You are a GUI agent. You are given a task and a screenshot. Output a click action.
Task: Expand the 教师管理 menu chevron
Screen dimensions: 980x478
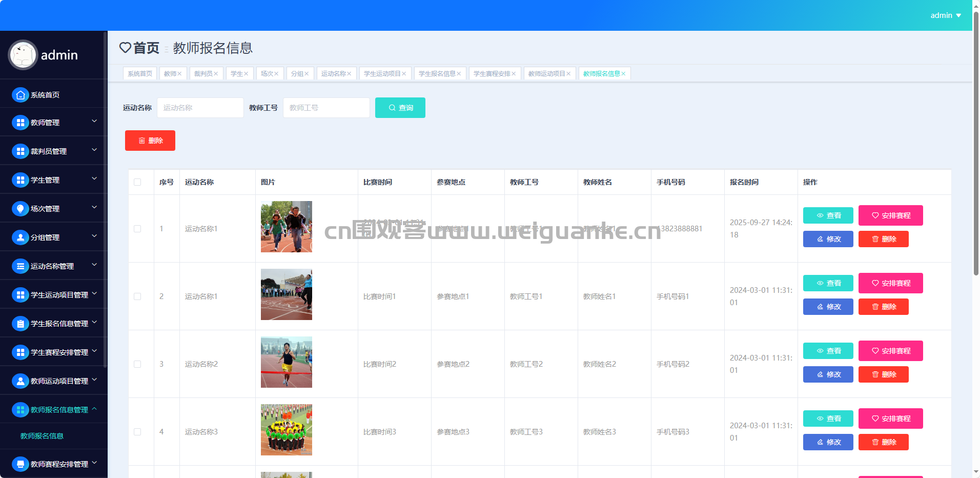tap(94, 121)
